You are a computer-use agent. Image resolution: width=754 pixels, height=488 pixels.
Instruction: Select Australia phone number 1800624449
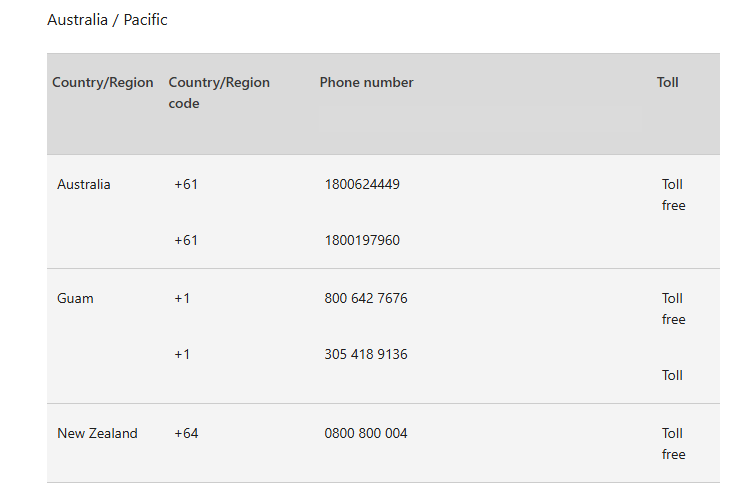(x=362, y=185)
